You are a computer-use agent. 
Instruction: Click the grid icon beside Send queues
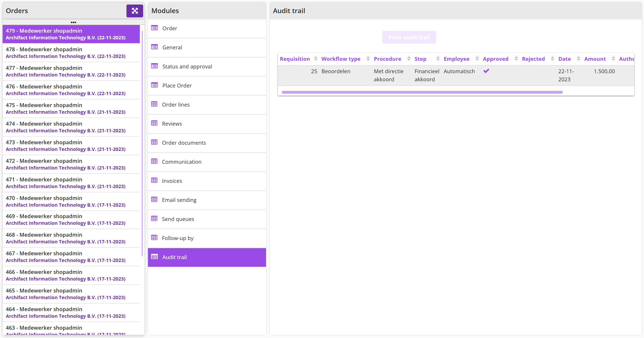[x=154, y=218]
